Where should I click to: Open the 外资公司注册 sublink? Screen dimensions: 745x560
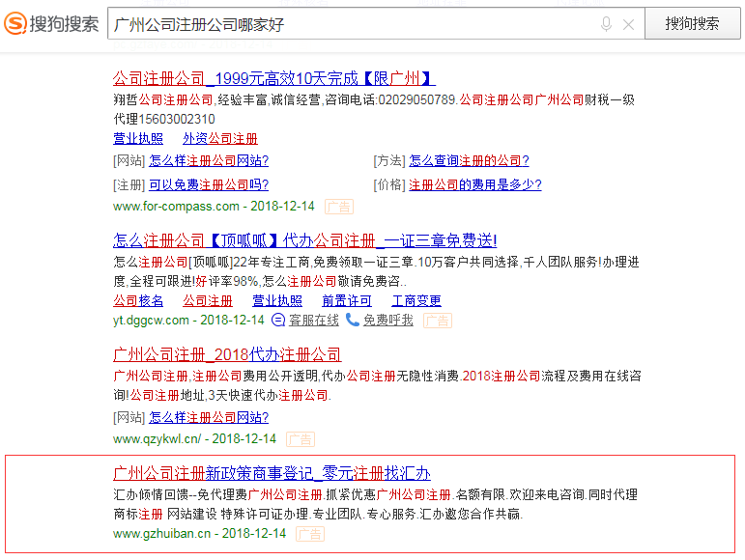pyautogui.click(x=220, y=139)
